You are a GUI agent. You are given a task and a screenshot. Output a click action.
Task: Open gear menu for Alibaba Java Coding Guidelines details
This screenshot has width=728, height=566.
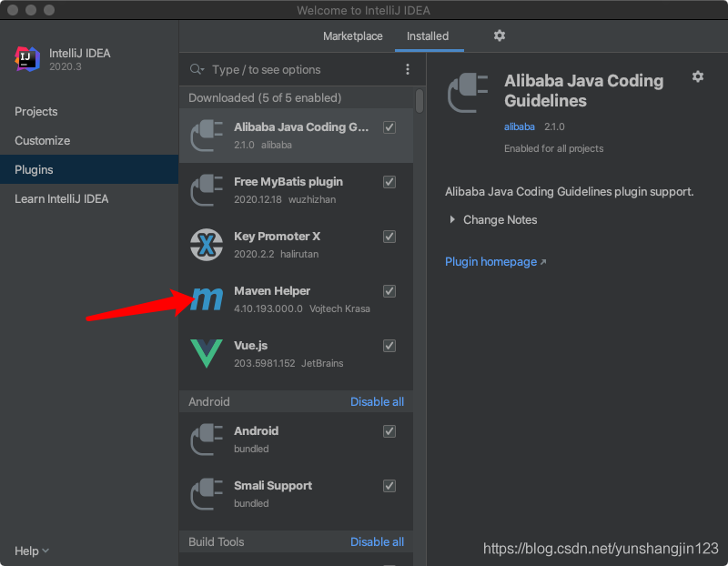697,76
